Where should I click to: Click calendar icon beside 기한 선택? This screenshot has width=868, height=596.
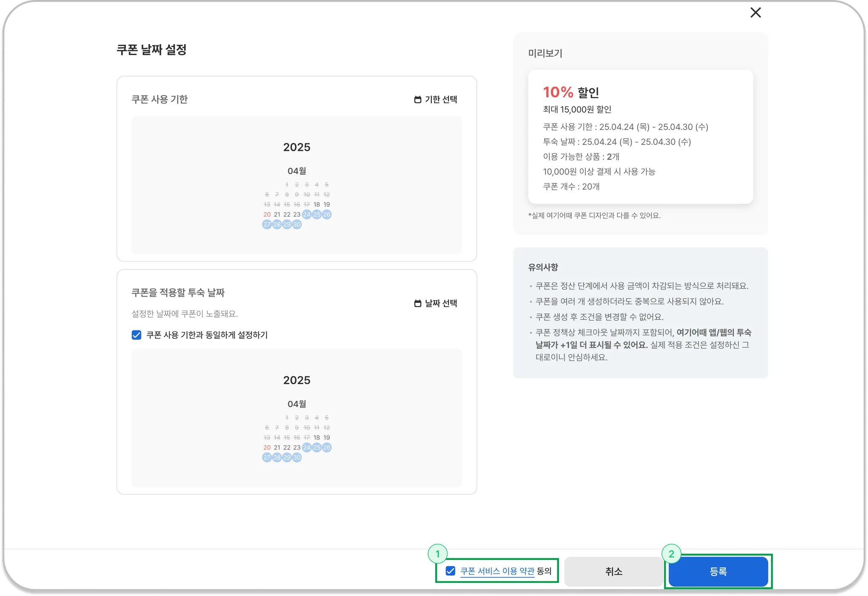point(417,100)
